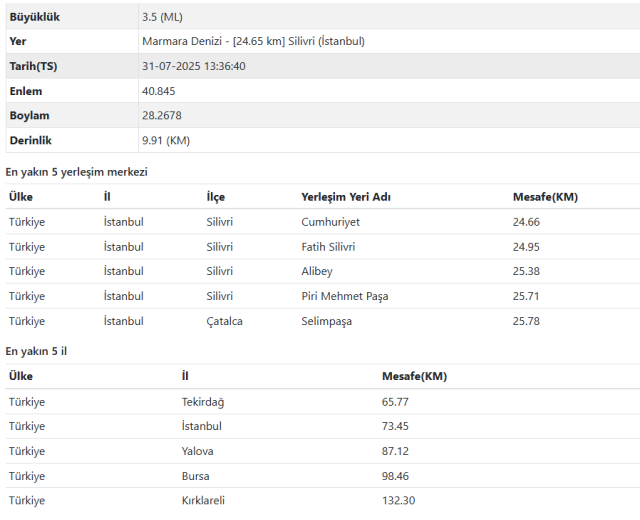Select the Cumhuriyet settlement cell

coord(330,222)
